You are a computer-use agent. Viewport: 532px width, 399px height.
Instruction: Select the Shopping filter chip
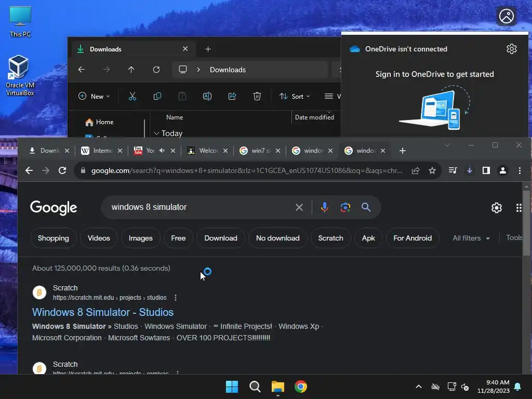(x=54, y=238)
